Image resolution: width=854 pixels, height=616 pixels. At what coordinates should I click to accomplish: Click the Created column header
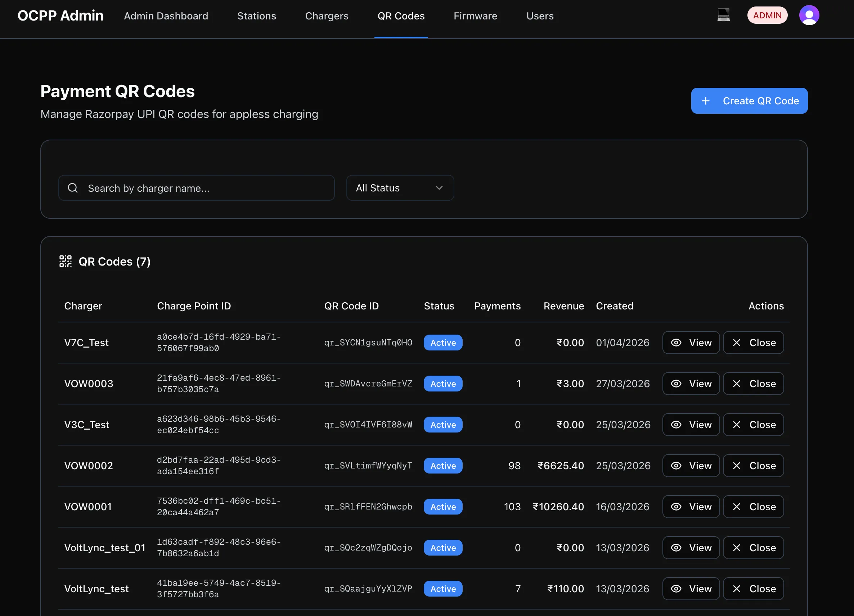(614, 306)
